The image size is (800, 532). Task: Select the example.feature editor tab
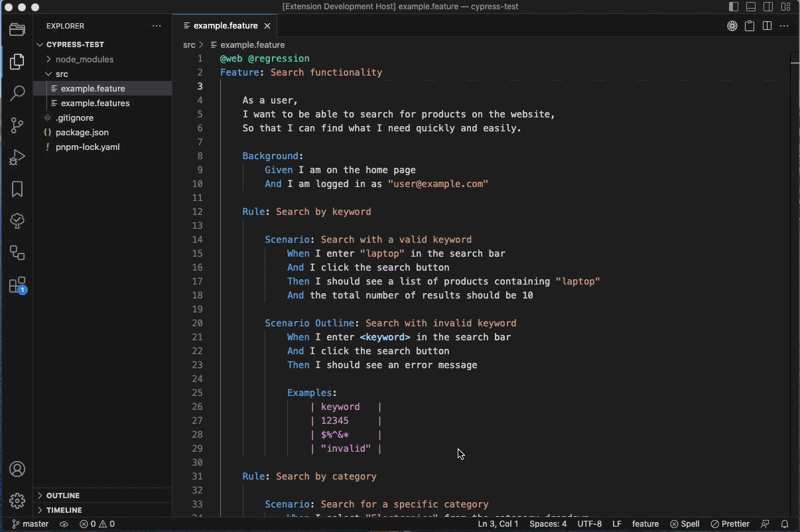click(226, 26)
